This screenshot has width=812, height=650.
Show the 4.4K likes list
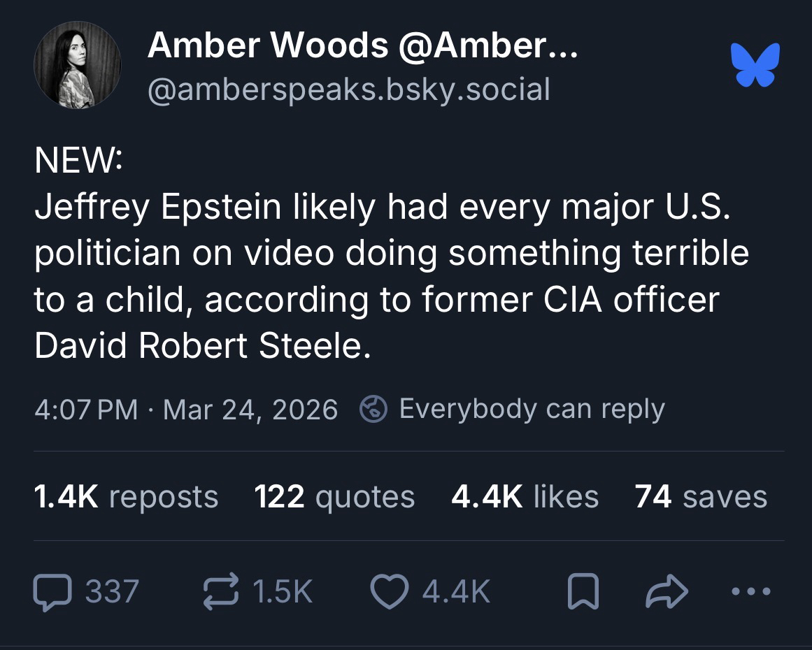point(525,497)
